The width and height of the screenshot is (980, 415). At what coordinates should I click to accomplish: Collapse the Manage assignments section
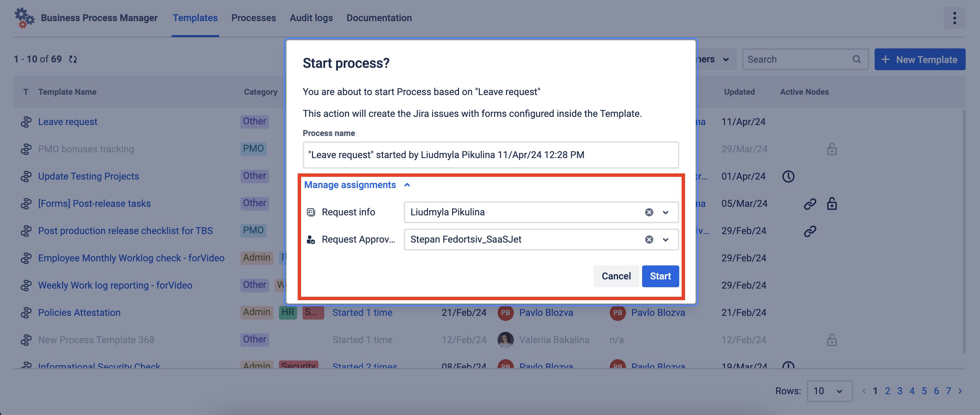coord(407,184)
